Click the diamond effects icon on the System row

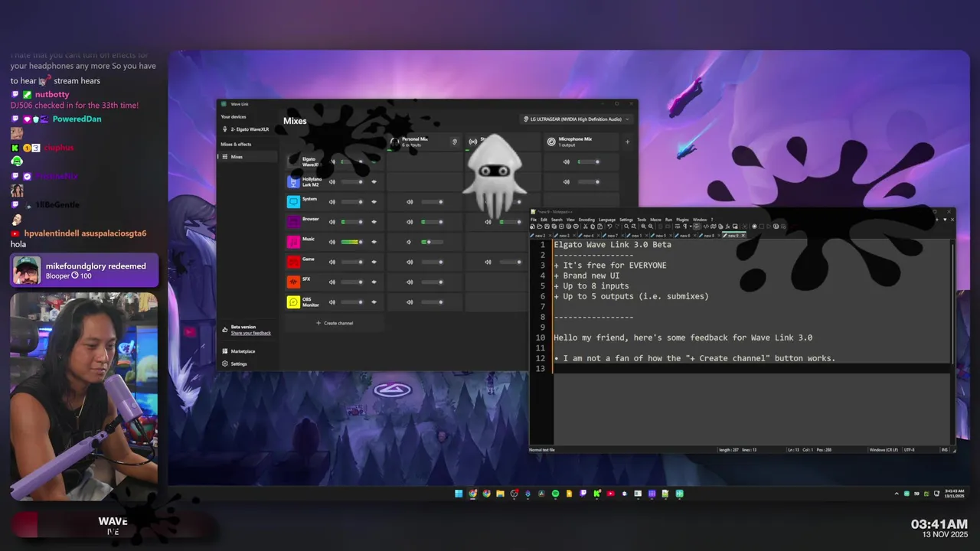click(374, 201)
